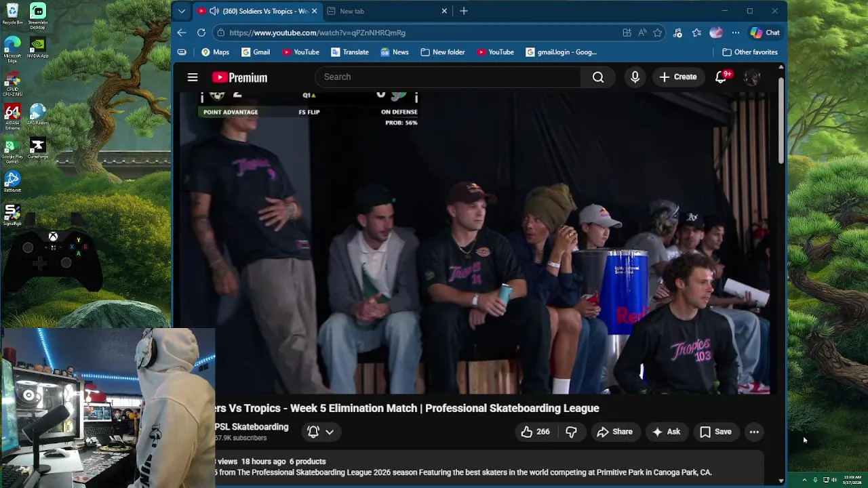This screenshot has height=488, width=868.
Task: Launch Streamlabs Desktop shortcut
Action: pos(38,16)
